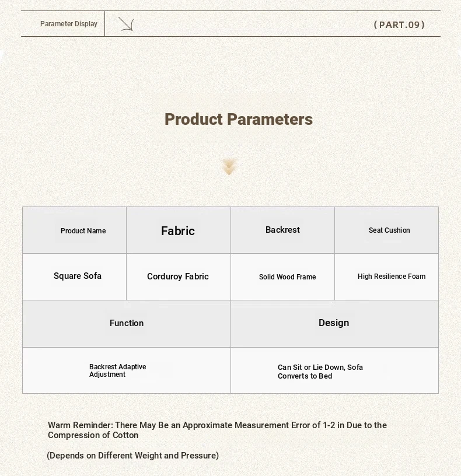Click the Sofa Converts to Bed text
The height and width of the screenshot is (476, 461).
click(320, 372)
